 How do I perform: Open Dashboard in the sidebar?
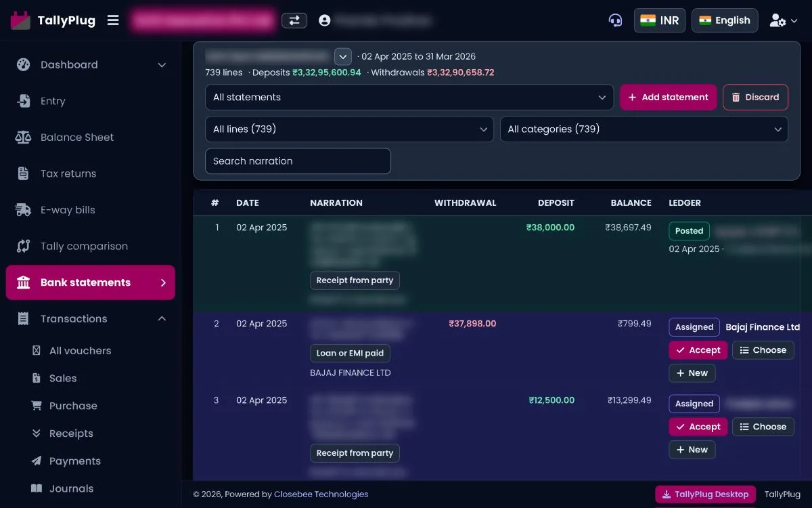91,65
